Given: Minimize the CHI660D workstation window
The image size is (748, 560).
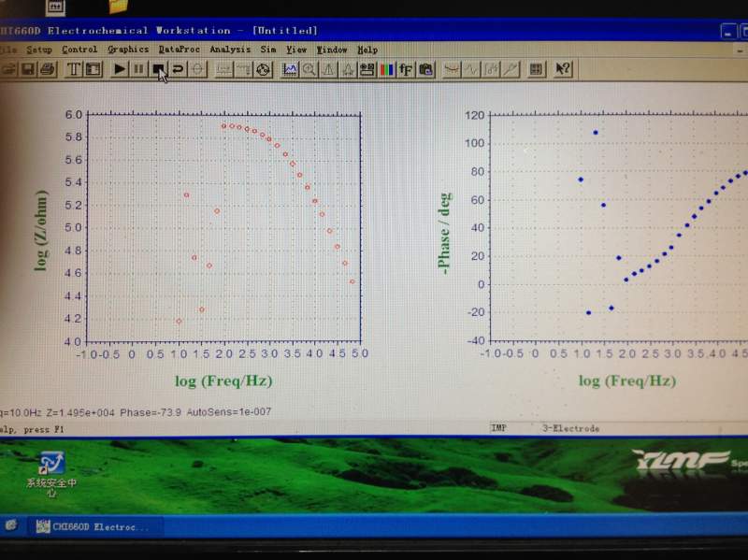Looking at the screenshot, I should click(728, 33).
